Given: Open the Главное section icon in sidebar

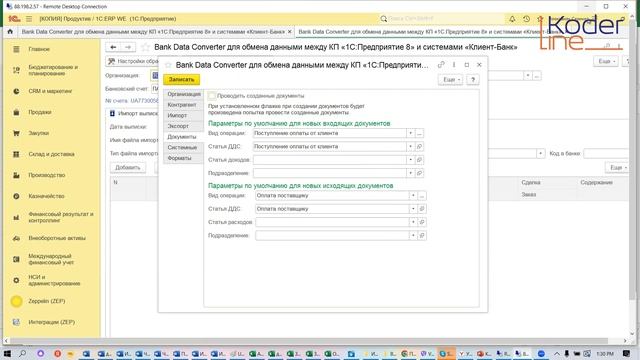Looking at the screenshot, I should [x=16, y=49].
